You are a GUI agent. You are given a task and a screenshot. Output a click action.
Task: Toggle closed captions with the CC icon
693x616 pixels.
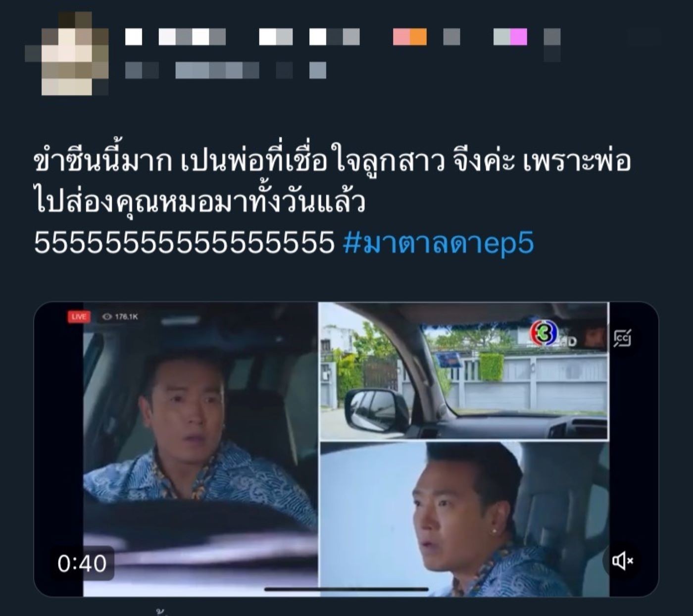(x=622, y=338)
